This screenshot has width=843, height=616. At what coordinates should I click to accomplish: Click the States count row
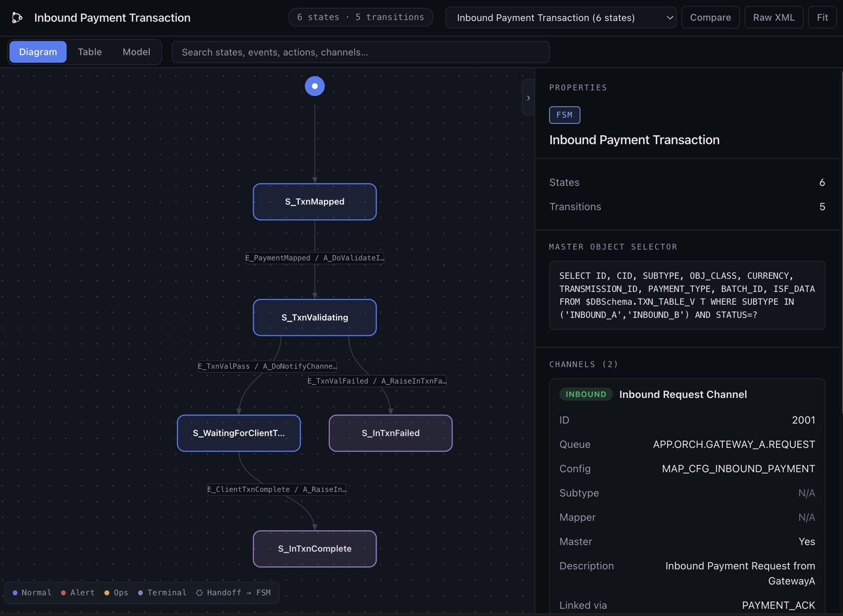(x=687, y=182)
